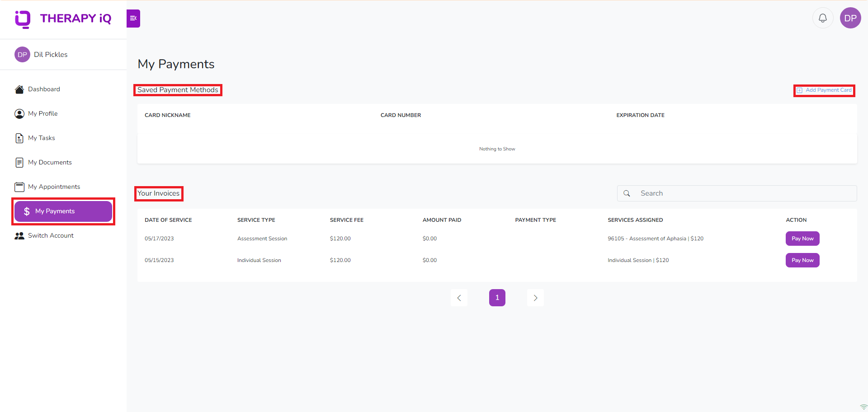Click Add Payment Card link

824,90
